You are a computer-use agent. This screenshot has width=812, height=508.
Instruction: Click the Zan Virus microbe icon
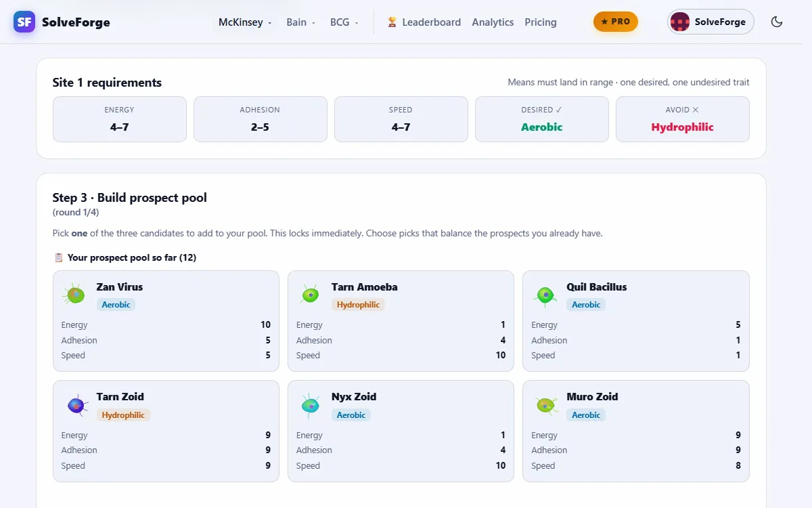(74, 295)
